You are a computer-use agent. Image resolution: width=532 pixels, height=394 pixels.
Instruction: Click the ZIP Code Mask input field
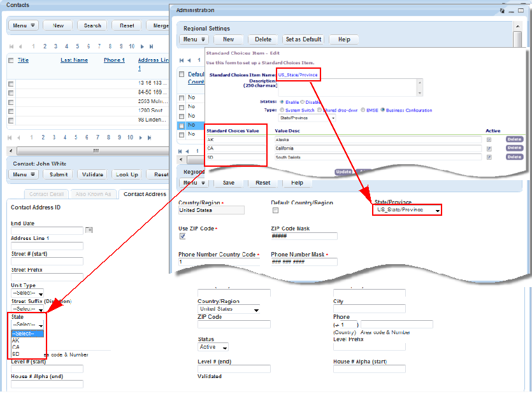coord(303,236)
